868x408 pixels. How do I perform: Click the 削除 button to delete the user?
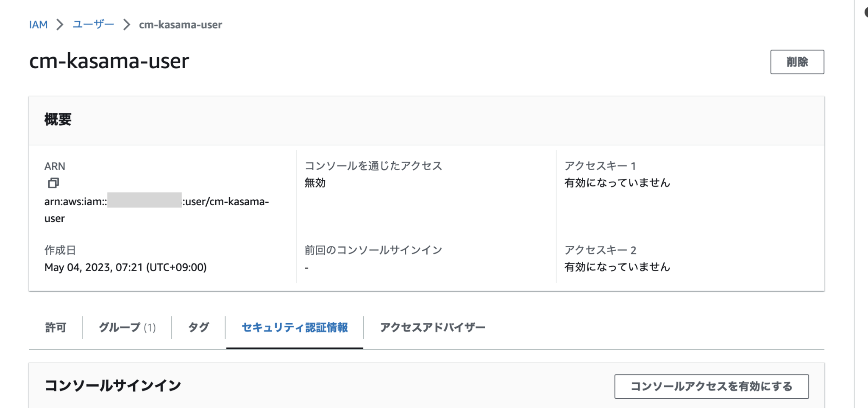[798, 62]
